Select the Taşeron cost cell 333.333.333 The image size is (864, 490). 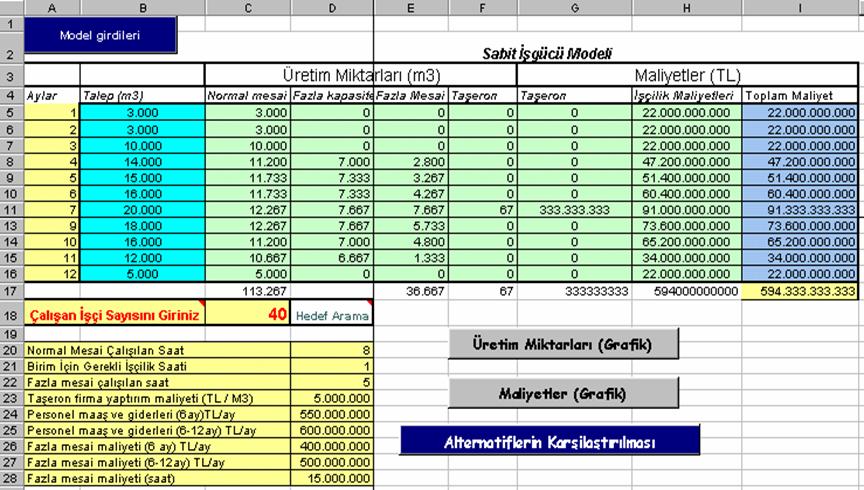(574, 210)
